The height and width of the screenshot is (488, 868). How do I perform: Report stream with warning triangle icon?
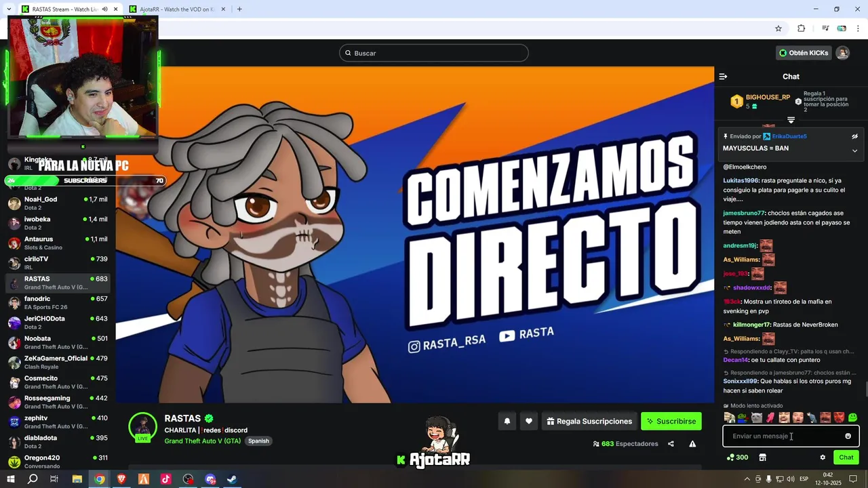pyautogui.click(x=692, y=444)
